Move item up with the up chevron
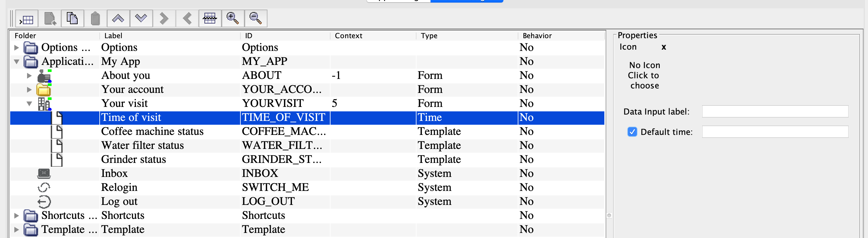Image resolution: width=868 pixels, height=238 pixels. pos(118,19)
